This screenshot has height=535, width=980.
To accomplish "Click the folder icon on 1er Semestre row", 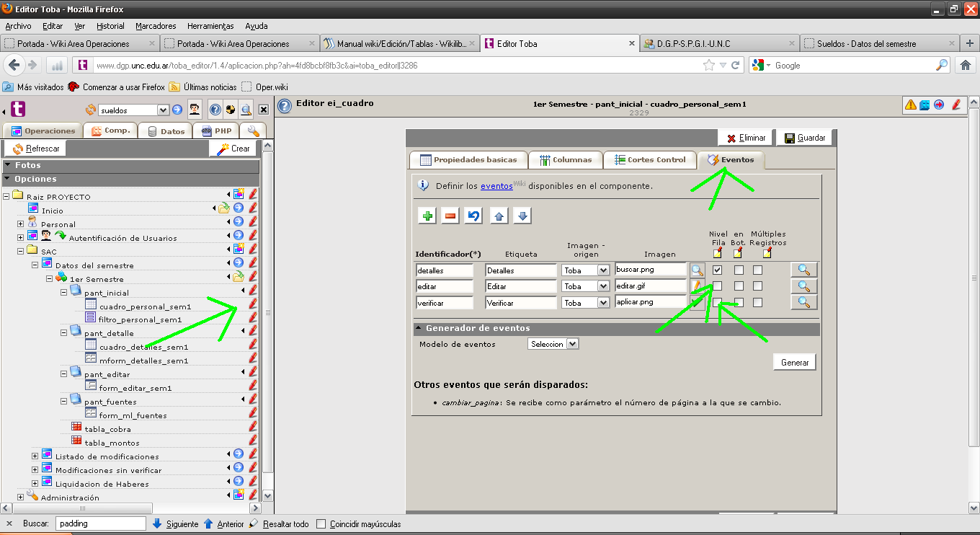I will click(x=239, y=276).
